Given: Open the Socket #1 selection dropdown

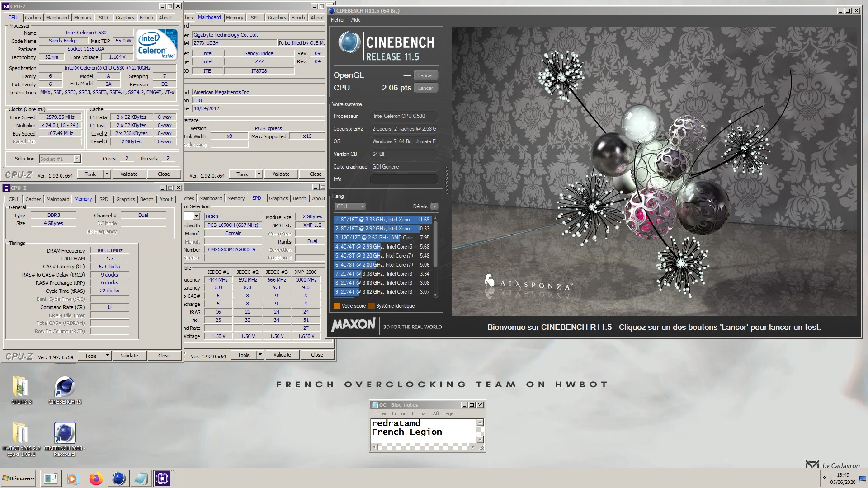Looking at the screenshot, I should pos(77,159).
